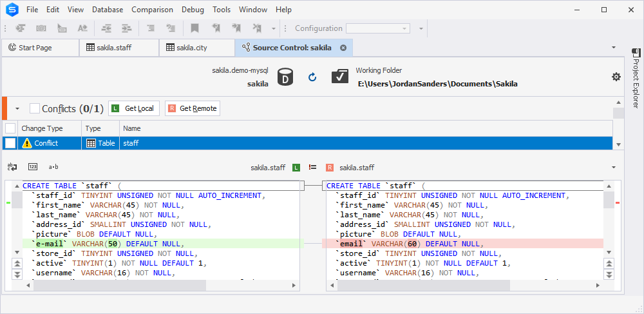644x314 pixels.
Task: Jump to next difference in left pane
Action: (x=17, y=275)
